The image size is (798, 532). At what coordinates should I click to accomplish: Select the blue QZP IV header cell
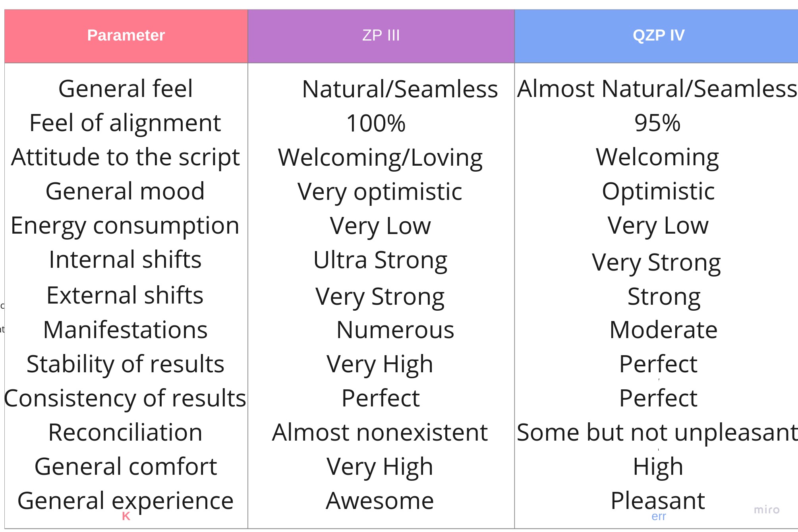pyautogui.click(x=656, y=36)
